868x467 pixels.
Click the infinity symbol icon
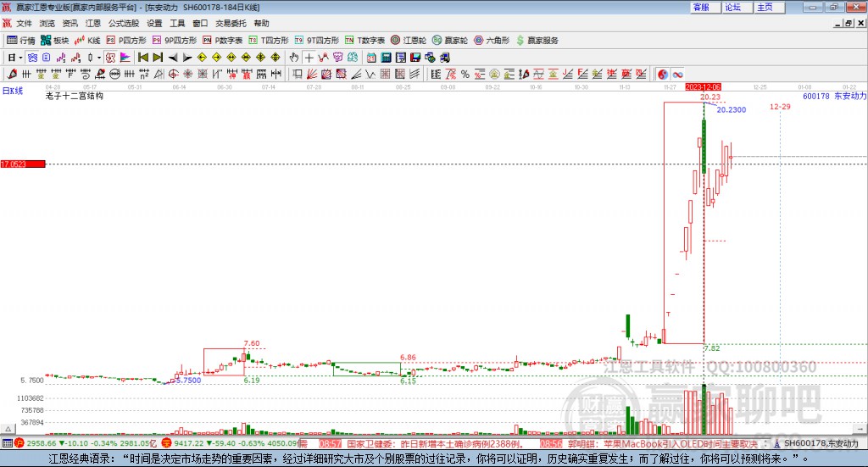(678, 75)
